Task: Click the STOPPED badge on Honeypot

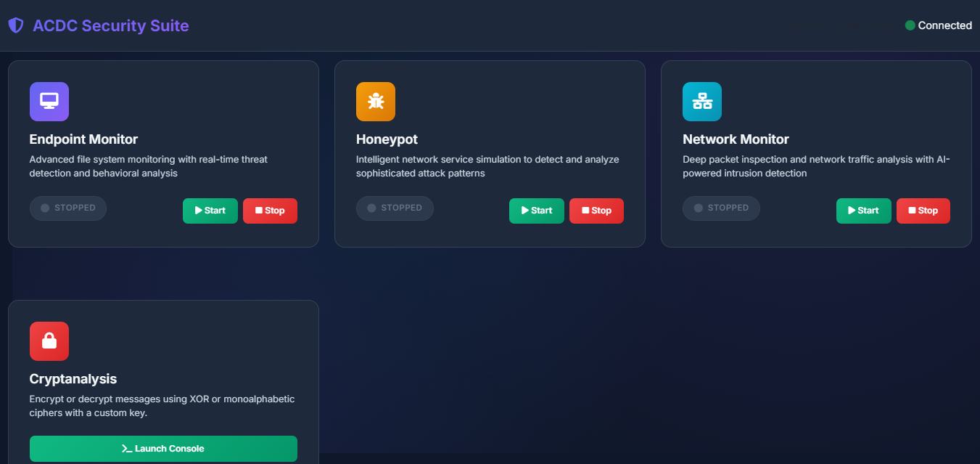Action: point(395,208)
